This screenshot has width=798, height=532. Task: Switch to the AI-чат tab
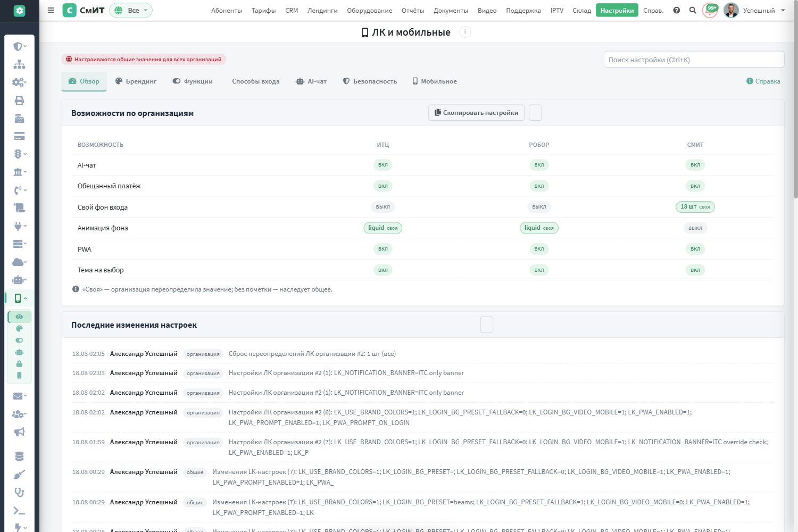pyautogui.click(x=311, y=81)
